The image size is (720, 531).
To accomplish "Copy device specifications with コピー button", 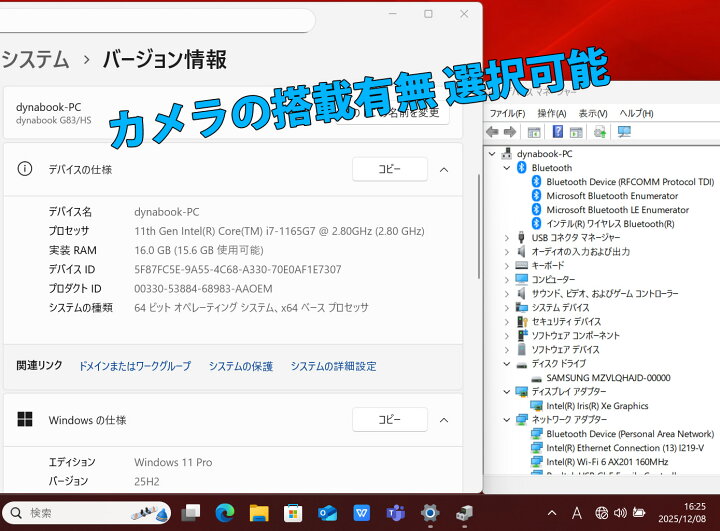I will [x=390, y=169].
